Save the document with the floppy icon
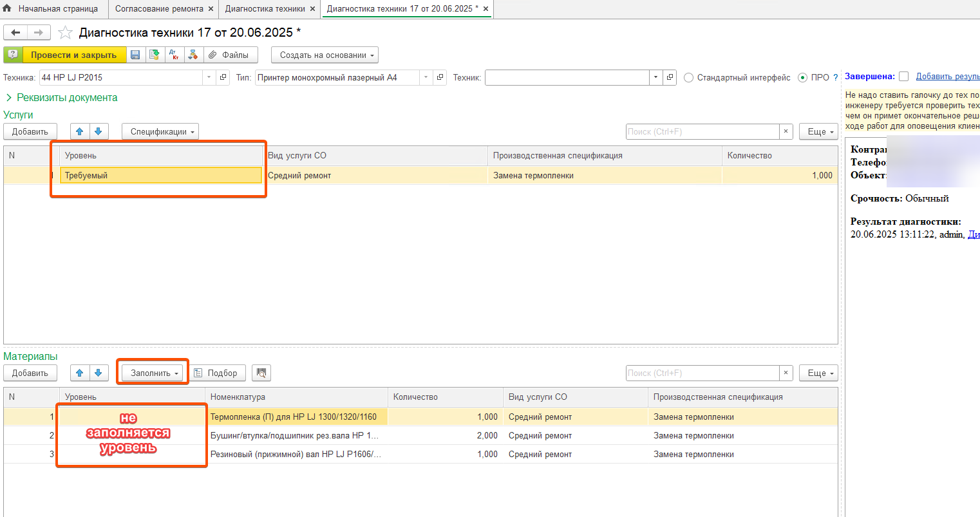The width and height of the screenshot is (980, 517). pyautogui.click(x=135, y=55)
